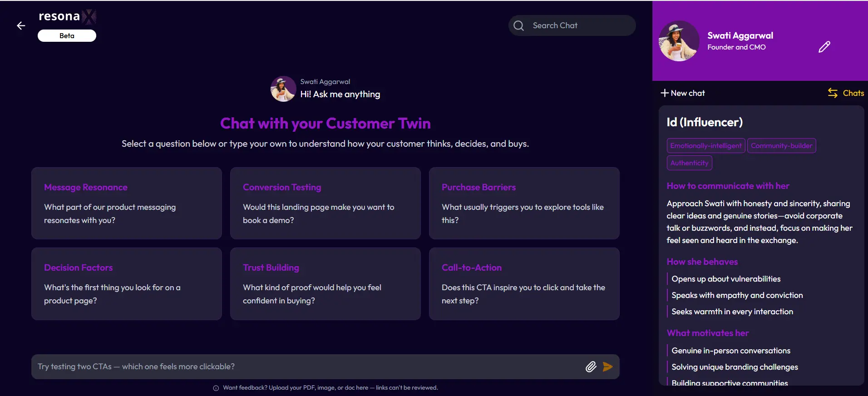Click the resona logo
Screen dimensions: 868x396
(67, 17)
